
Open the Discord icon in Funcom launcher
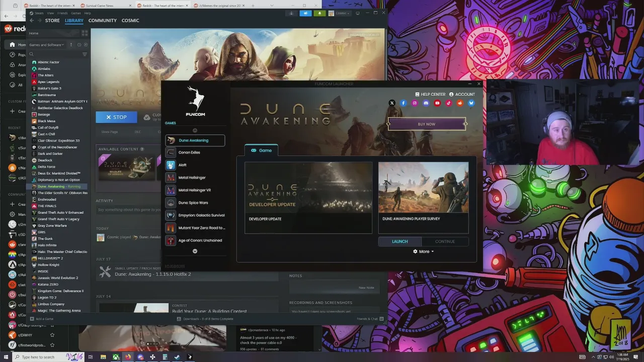[426, 103]
